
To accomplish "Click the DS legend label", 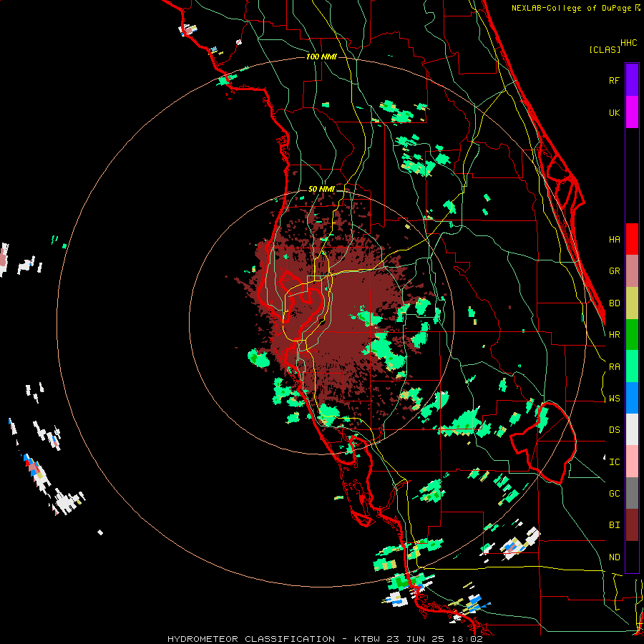I will point(614,430).
